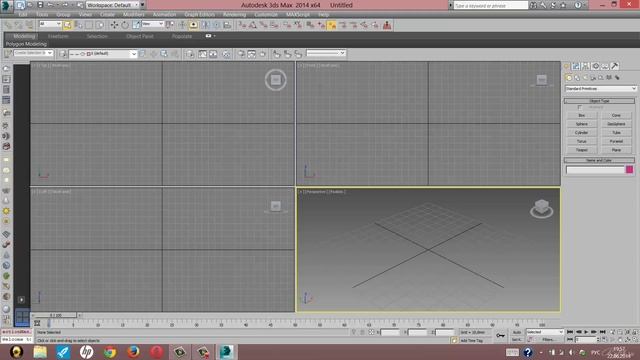Select the Rotate tool in main toolbar

pyautogui.click(x=125, y=25)
